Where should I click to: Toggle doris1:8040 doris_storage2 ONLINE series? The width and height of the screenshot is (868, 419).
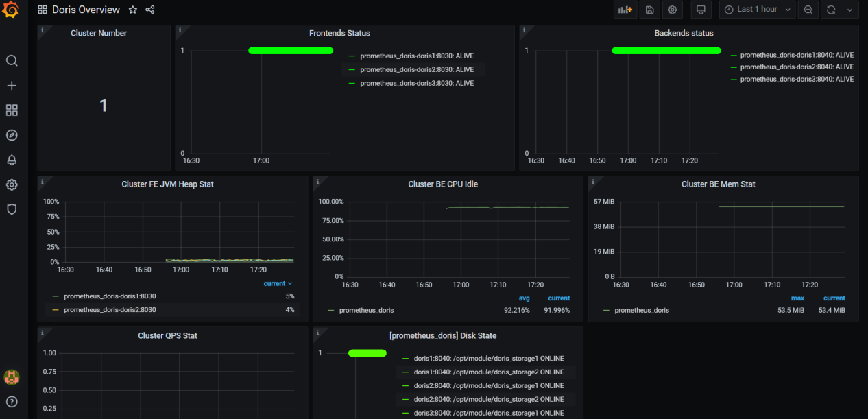coord(489,372)
